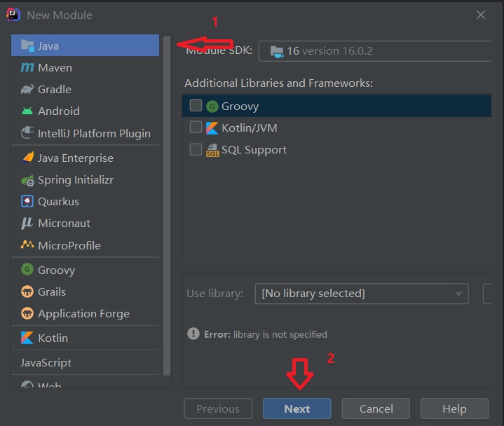Choose JavaScript from the module list
This screenshot has height=426, width=504.
(46, 363)
